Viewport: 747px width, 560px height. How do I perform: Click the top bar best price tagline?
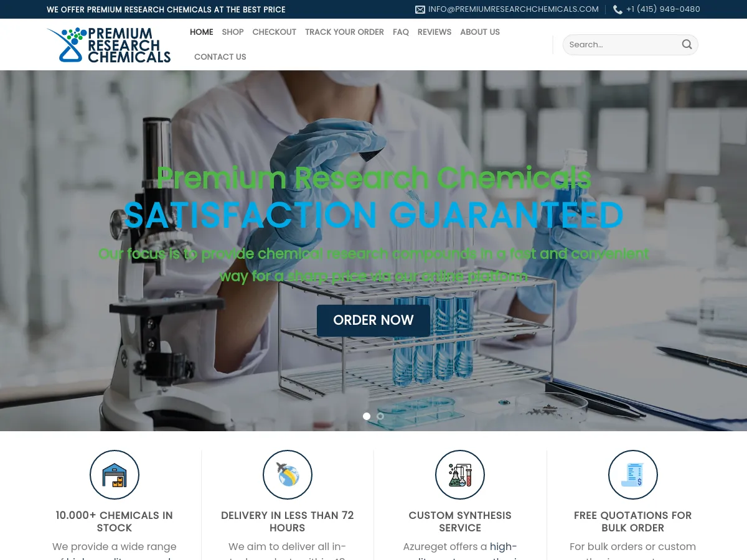[x=166, y=9]
